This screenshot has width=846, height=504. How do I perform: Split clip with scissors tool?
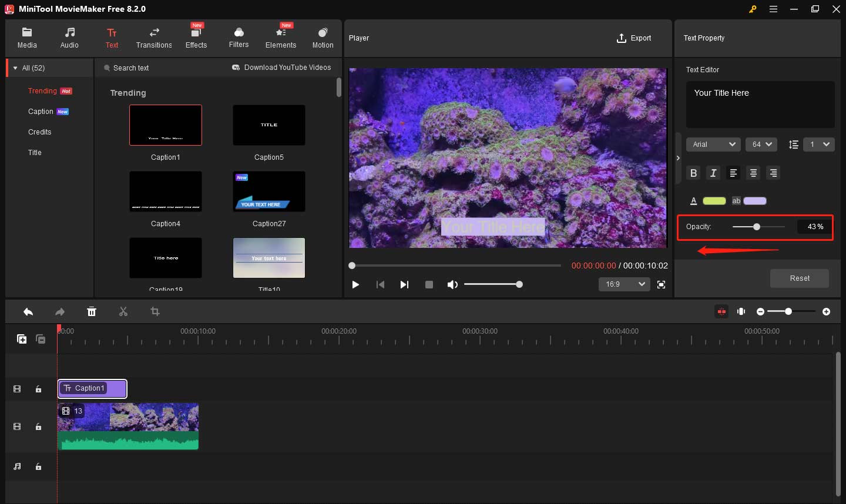pyautogui.click(x=123, y=312)
